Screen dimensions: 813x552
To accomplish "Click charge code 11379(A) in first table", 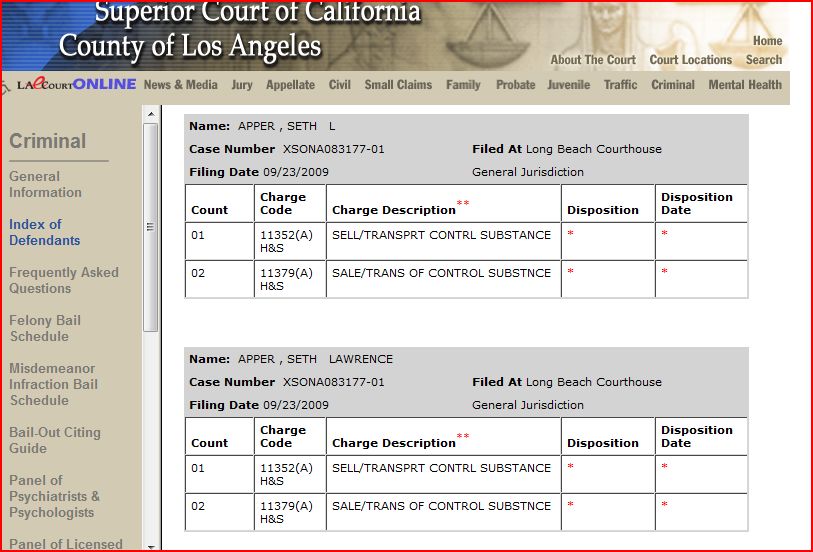I will pyautogui.click(x=286, y=273).
